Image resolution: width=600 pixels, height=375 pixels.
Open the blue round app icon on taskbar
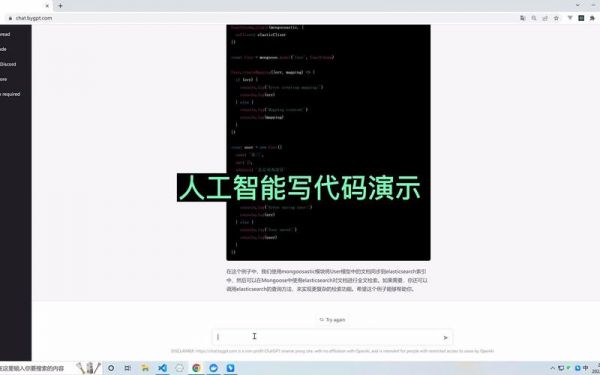pos(214,368)
